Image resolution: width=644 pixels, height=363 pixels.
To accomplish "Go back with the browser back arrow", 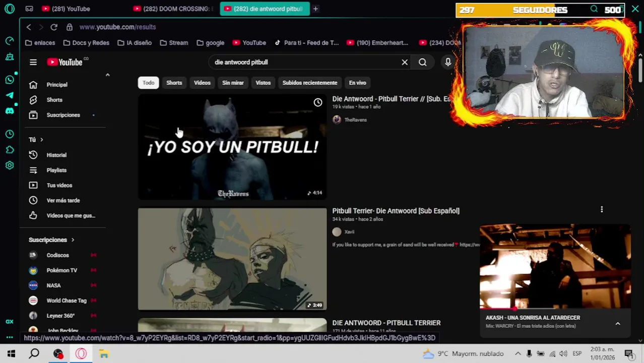I will [x=29, y=27].
